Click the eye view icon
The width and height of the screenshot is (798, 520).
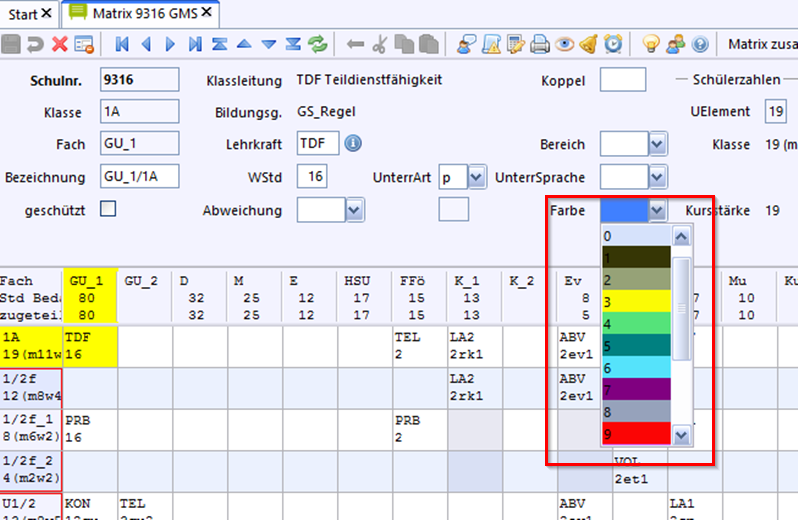coord(564,45)
